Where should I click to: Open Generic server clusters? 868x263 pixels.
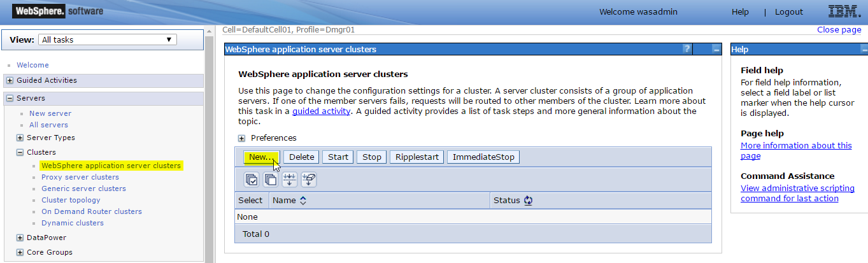click(83, 188)
